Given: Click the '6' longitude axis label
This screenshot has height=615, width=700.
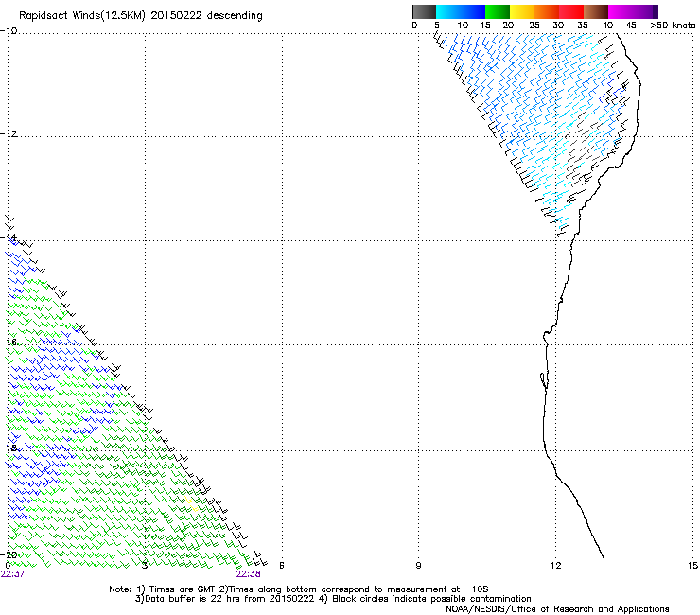Looking at the screenshot, I should (x=282, y=566).
